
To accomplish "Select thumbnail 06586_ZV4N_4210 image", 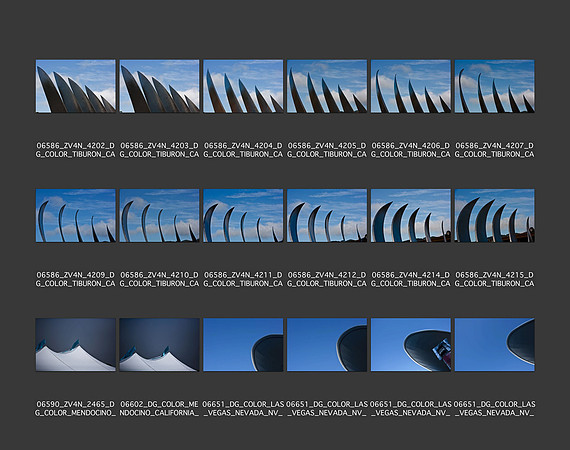I will click(160, 216).
